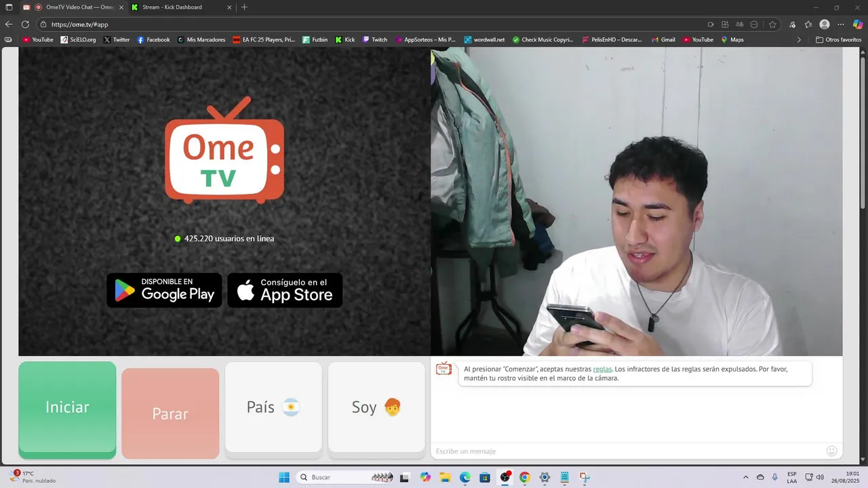Open the Copilot sidebar icon

858,24
